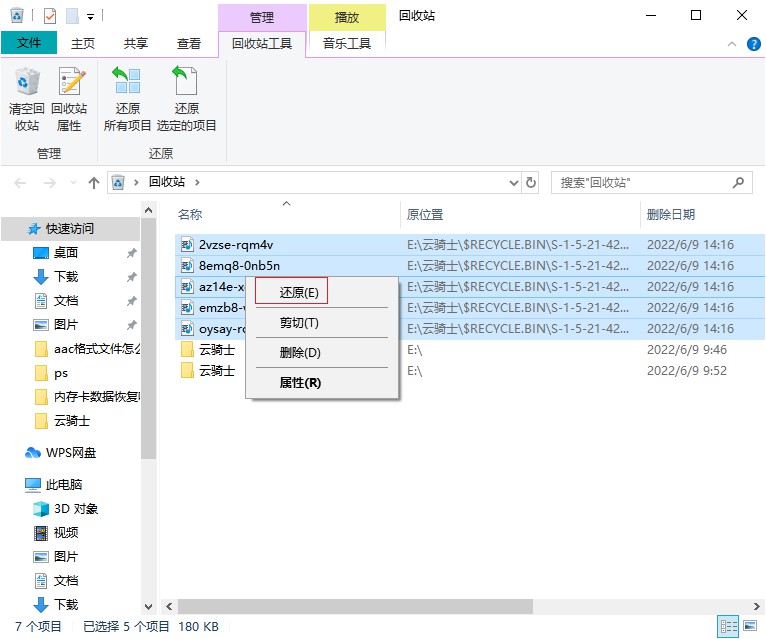Sort by the 名称 column header
Image resolution: width=766 pixels, height=639 pixels.
(190, 214)
